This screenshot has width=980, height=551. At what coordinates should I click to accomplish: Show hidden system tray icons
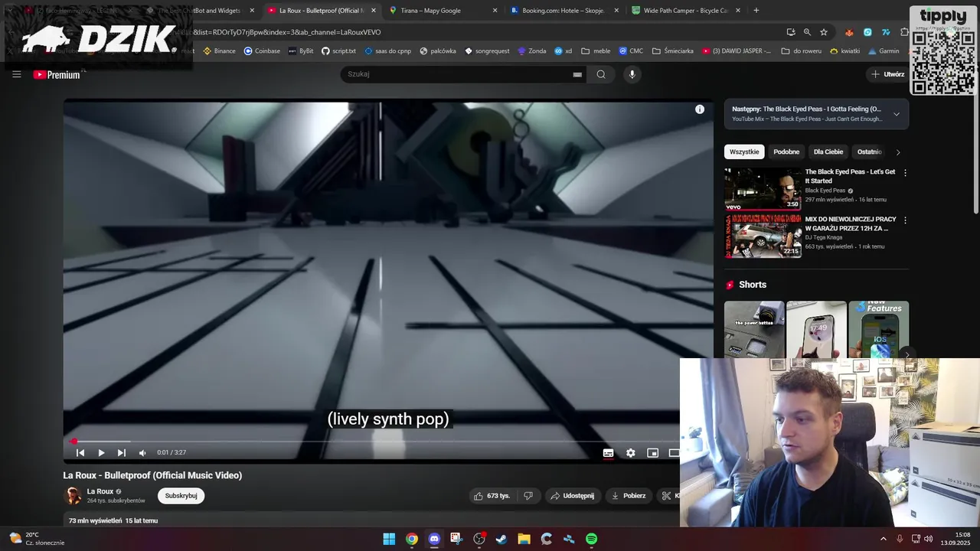[883, 539]
